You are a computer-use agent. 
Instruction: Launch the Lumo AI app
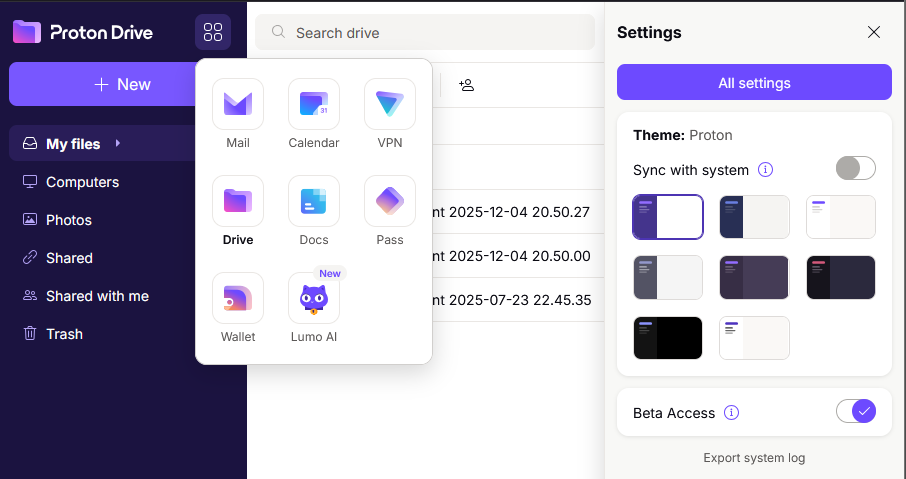point(314,298)
